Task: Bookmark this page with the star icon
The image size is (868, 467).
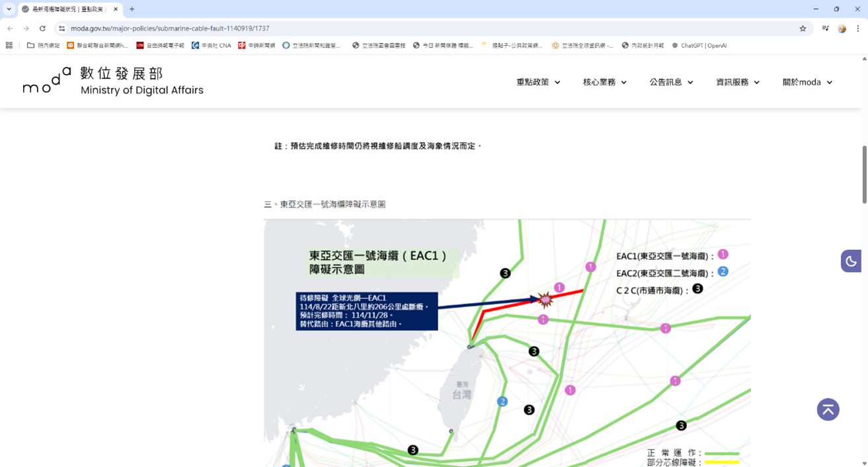Action: 803,28
